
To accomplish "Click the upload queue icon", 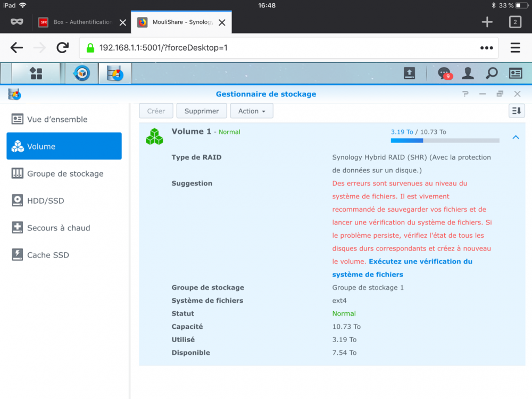I will pyautogui.click(x=410, y=73).
